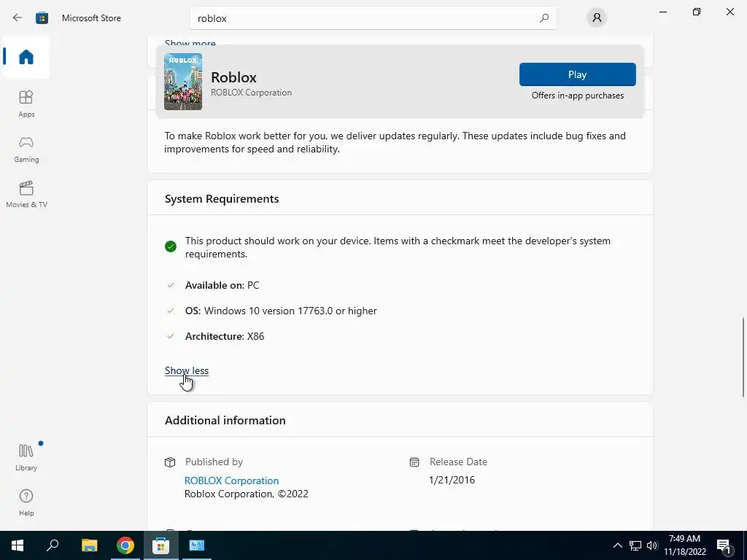
Task: Open File Explorer from the taskbar
Action: (89, 545)
